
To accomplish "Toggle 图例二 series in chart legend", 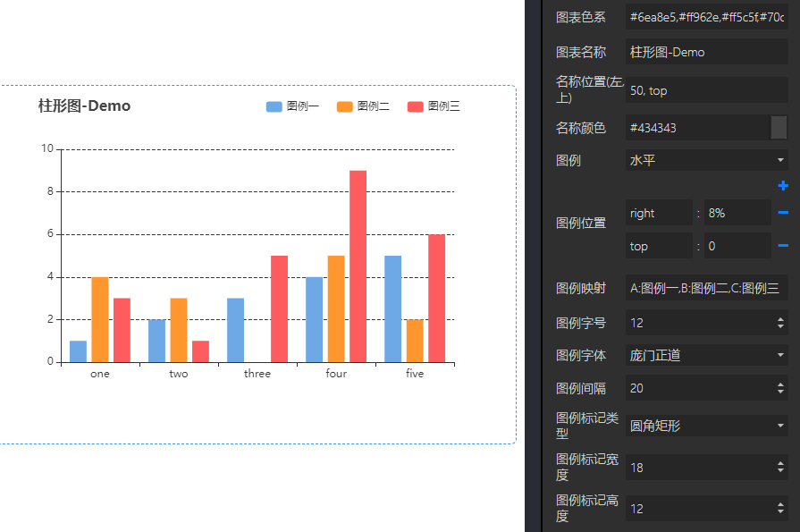I will [x=363, y=106].
